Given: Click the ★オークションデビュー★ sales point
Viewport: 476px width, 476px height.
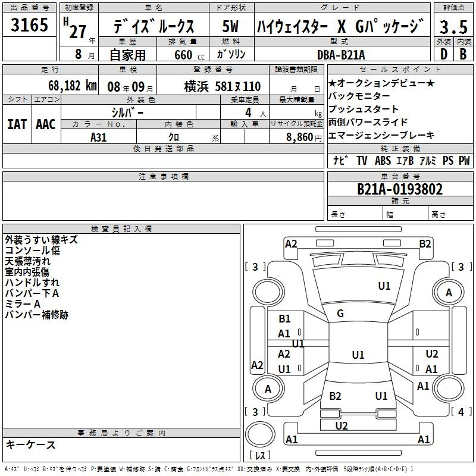Looking at the screenshot, I should [381, 83].
